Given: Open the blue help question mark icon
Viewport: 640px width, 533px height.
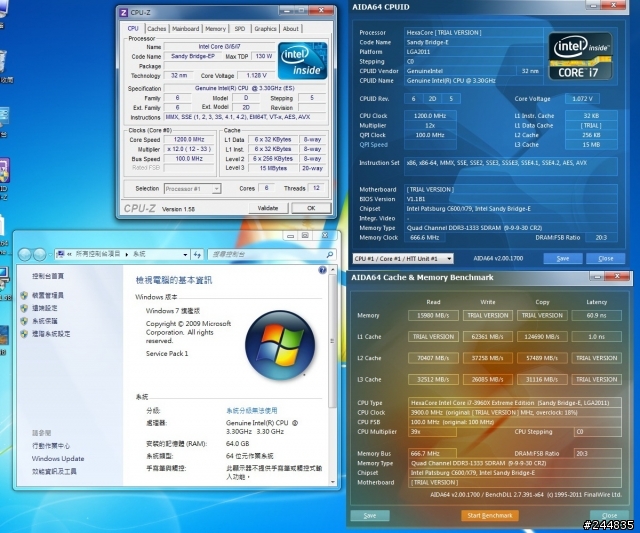Looking at the screenshot, I should tap(322, 270).
